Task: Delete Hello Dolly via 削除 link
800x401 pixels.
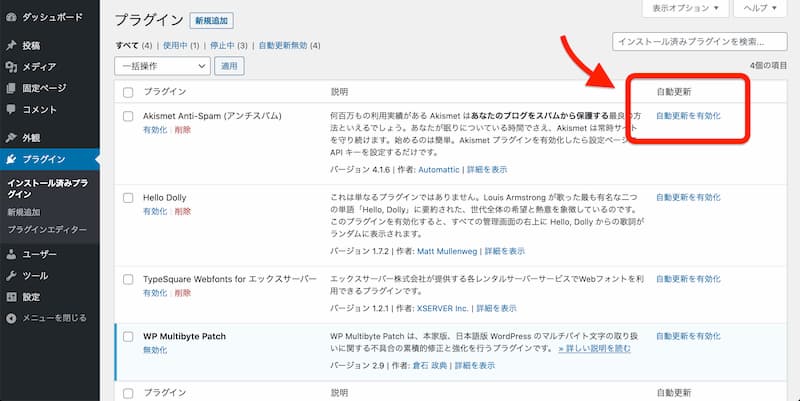Action: click(183, 211)
